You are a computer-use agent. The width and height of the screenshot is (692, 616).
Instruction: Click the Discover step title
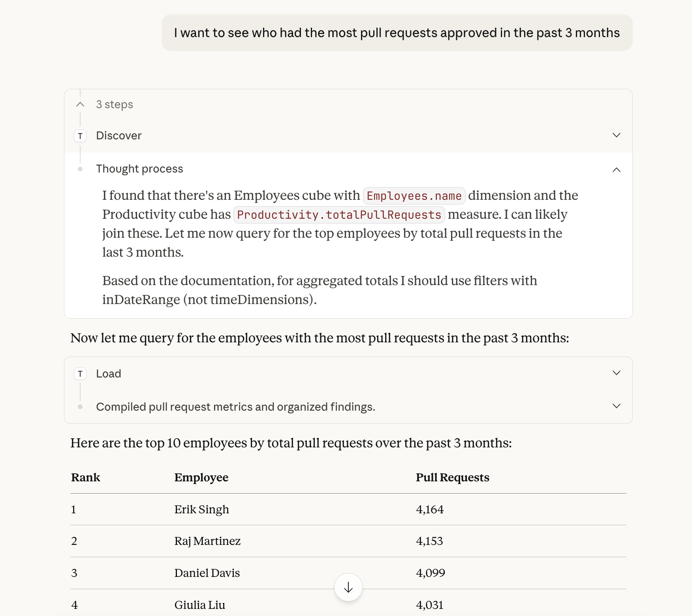pos(119,135)
